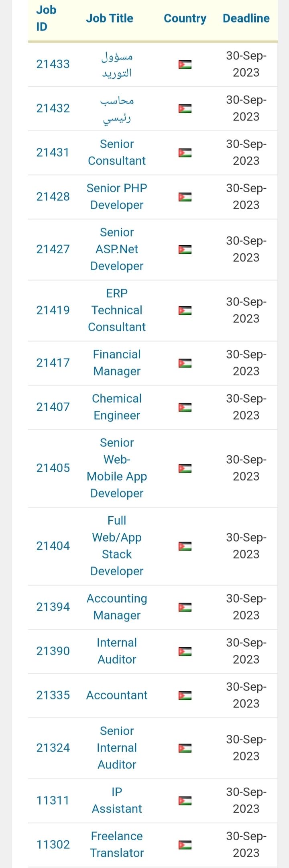
Task: Click the flag icon in Accounting Manager row
Action: point(185,607)
